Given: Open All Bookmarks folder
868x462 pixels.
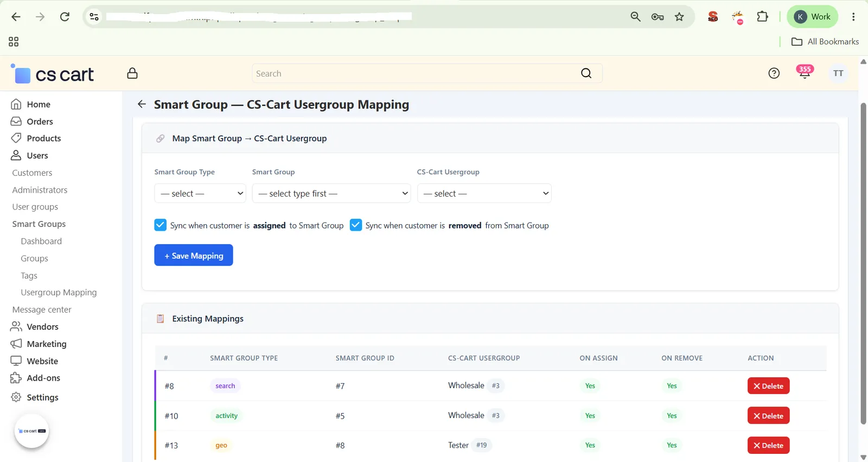Looking at the screenshot, I should click(825, 42).
